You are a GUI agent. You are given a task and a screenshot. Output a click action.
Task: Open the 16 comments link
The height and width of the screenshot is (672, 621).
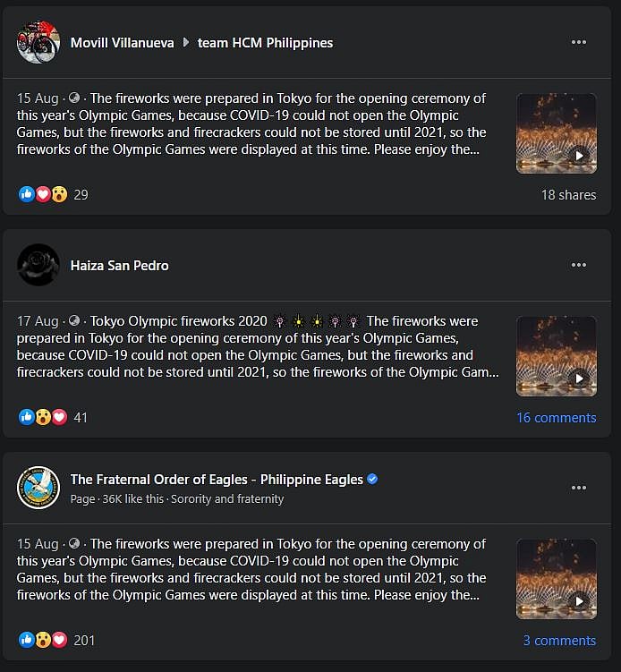[557, 418]
